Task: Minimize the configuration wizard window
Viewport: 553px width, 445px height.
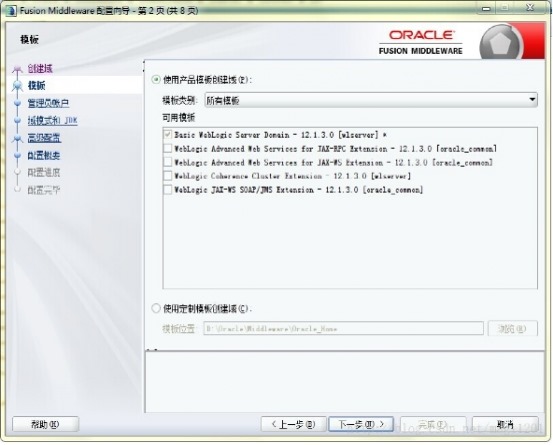Action: pos(486,8)
